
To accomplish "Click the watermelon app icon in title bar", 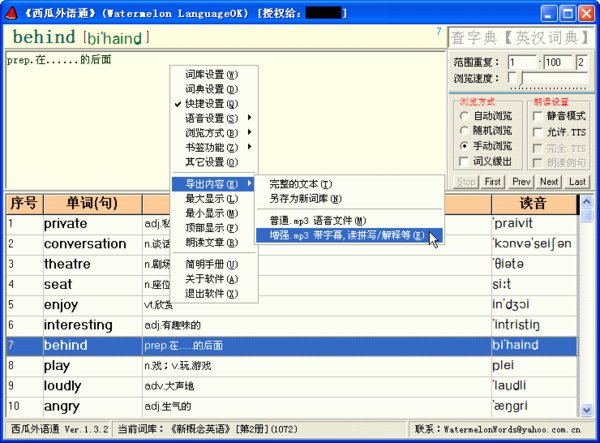I will tap(12, 13).
